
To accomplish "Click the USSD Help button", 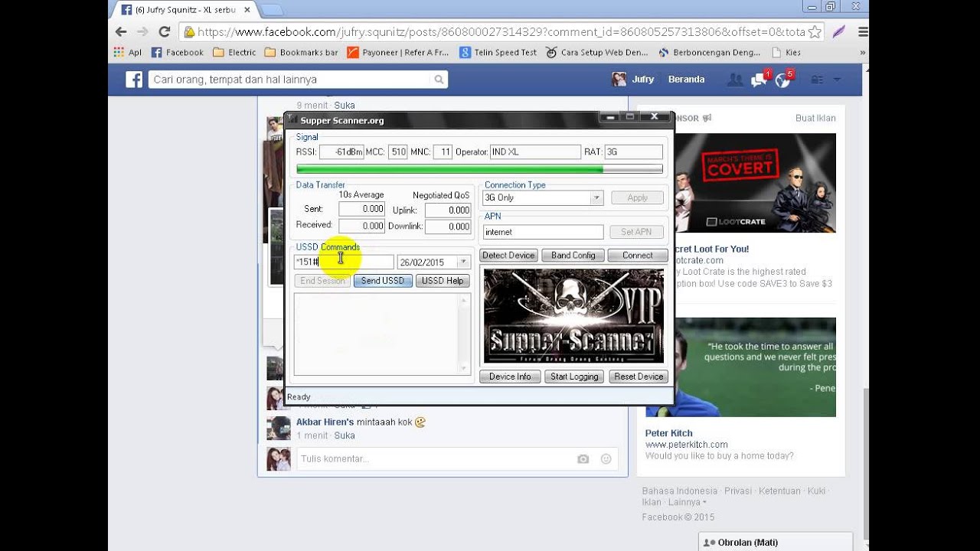I will coord(443,281).
